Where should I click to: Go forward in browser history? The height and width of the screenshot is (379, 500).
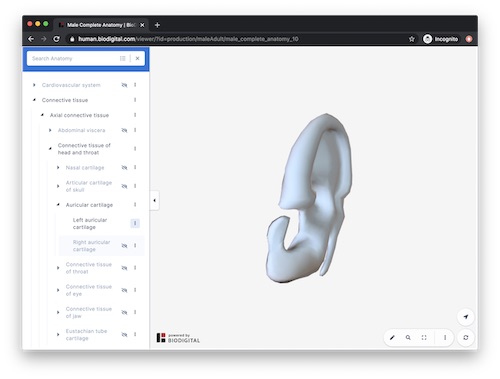pos(44,39)
